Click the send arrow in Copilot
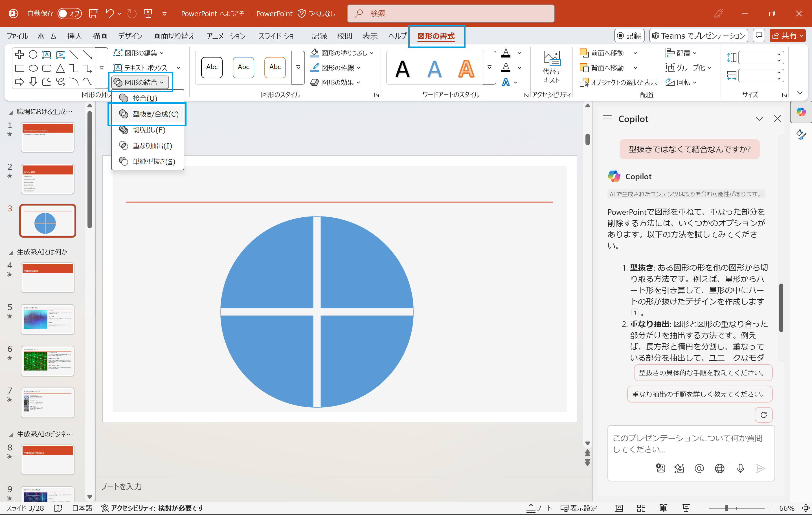 (760, 468)
